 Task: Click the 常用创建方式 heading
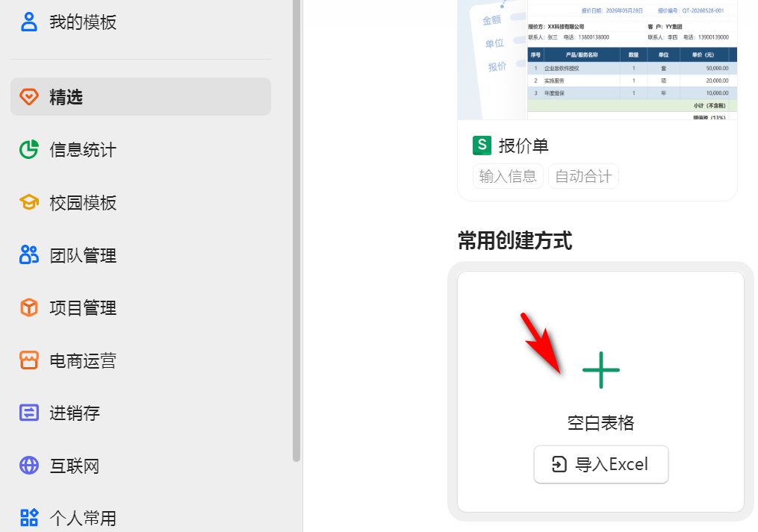coord(515,240)
